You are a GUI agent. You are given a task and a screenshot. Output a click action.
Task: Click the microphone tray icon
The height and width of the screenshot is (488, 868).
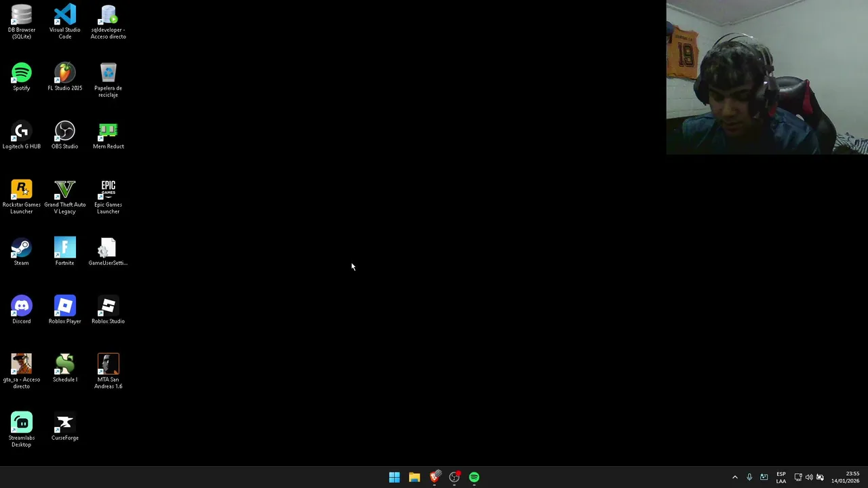(x=749, y=477)
